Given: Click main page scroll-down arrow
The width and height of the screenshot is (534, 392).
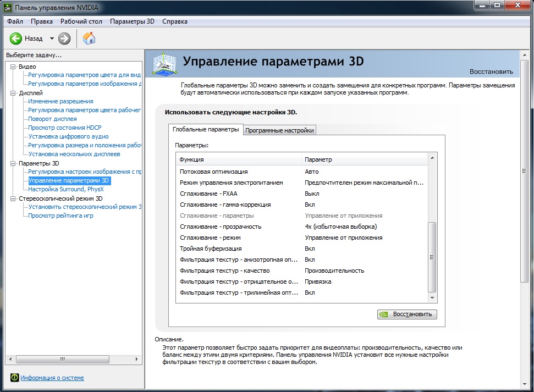Looking at the screenshot, I should click(x=525, y=384).
